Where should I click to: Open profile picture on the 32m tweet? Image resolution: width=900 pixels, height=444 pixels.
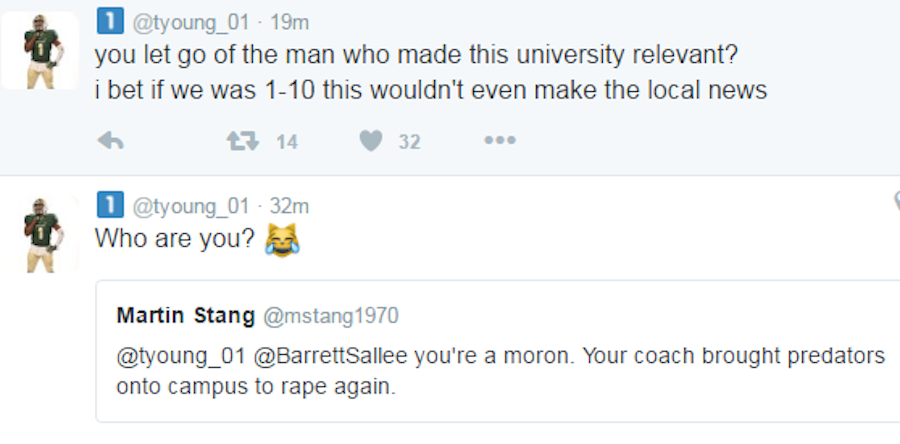click(40, 233)
